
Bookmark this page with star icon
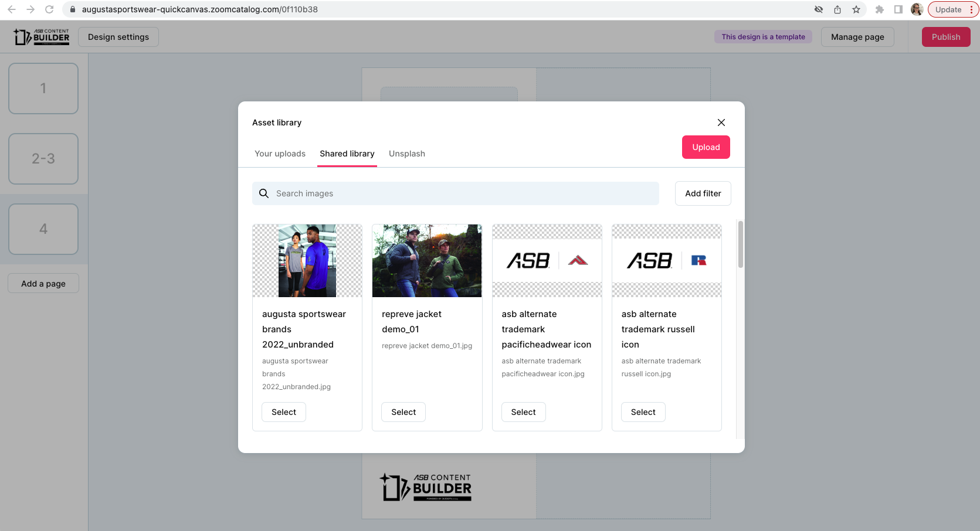coord(856,9)
